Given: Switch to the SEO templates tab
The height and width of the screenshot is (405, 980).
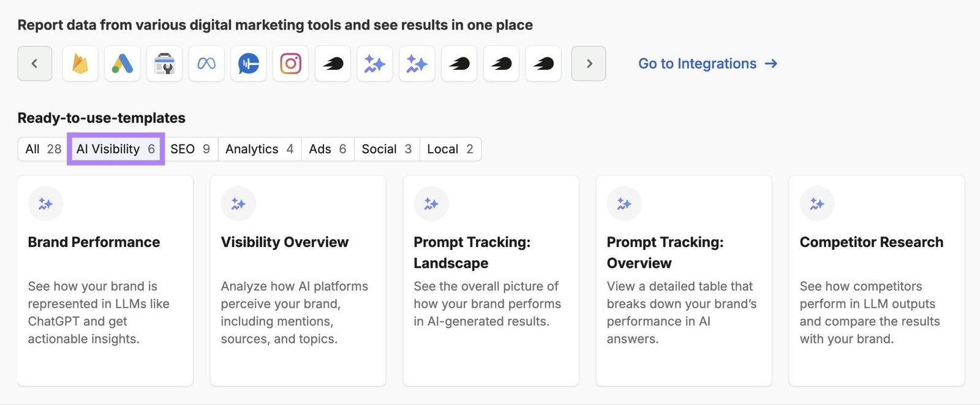Looking at the screenshot, I should click(190, 149).
